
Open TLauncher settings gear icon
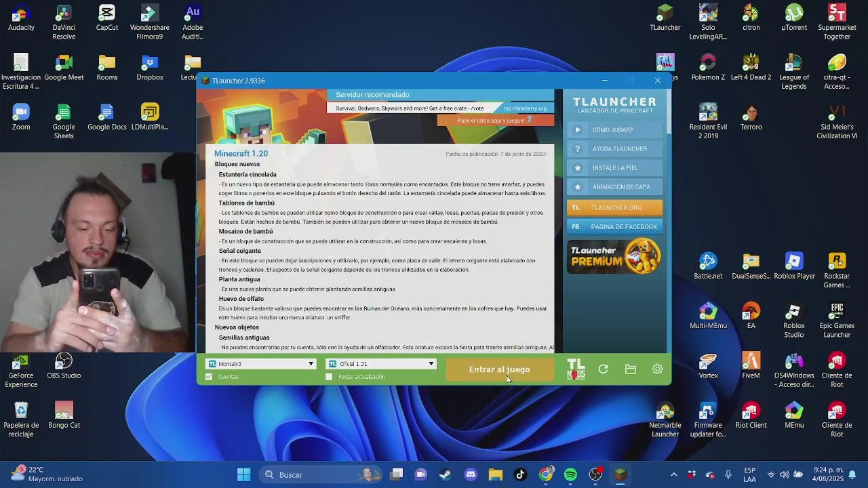[657, 369]
